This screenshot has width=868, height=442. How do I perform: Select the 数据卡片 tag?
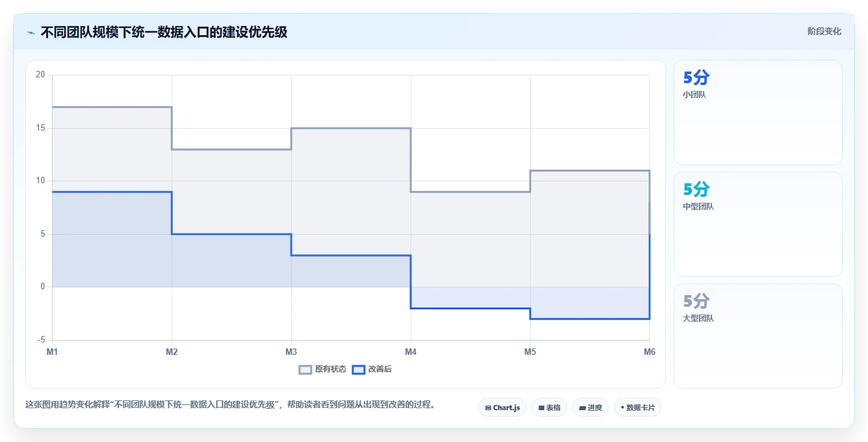[x=638, y=408]
